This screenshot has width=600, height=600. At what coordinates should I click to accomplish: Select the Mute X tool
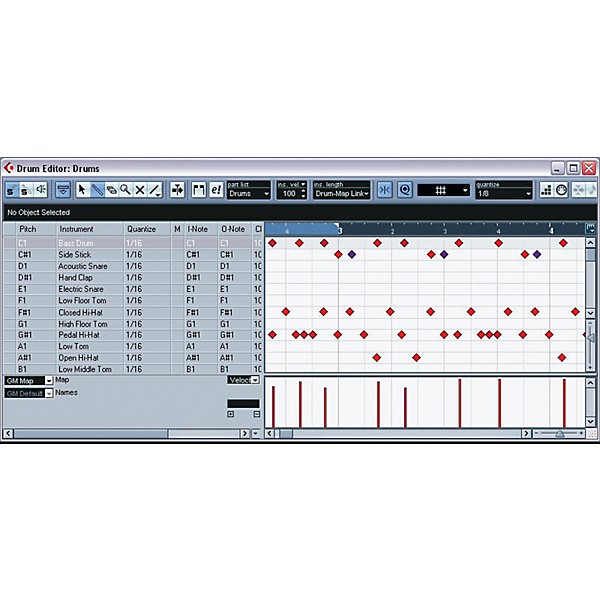pos(140,190)
